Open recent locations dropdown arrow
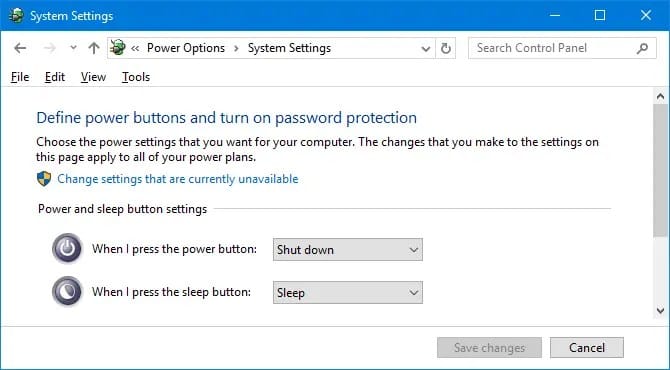The height and width of the screenshot is (370, 670). tap(73, 48)
